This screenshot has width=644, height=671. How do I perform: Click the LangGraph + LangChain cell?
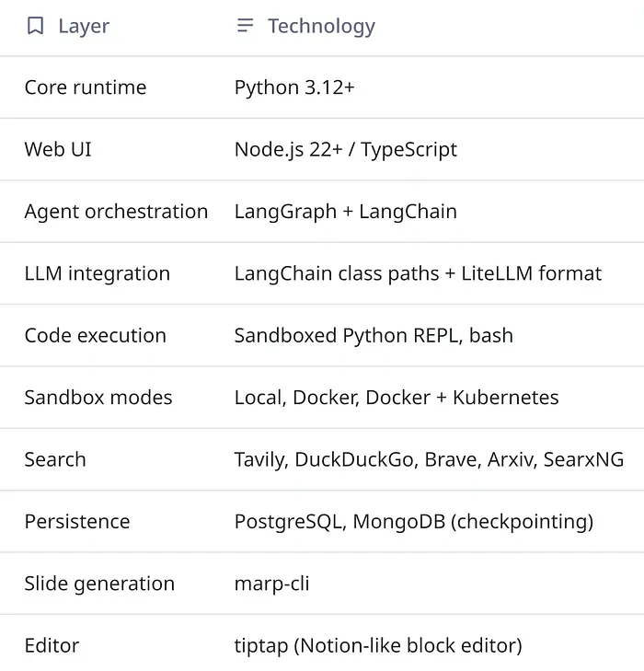pyautogui.click(x=346, y=212)
